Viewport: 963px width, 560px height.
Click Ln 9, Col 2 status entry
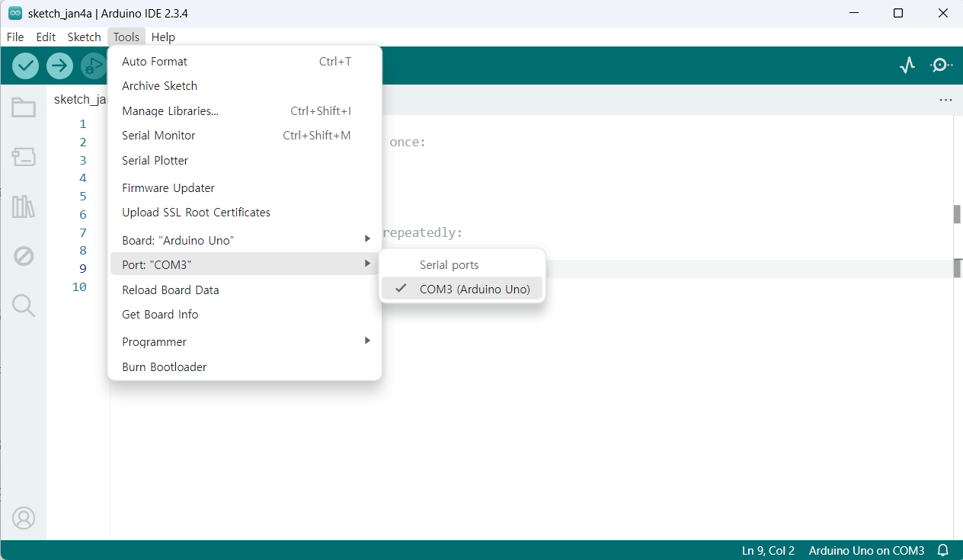(768, 550)
